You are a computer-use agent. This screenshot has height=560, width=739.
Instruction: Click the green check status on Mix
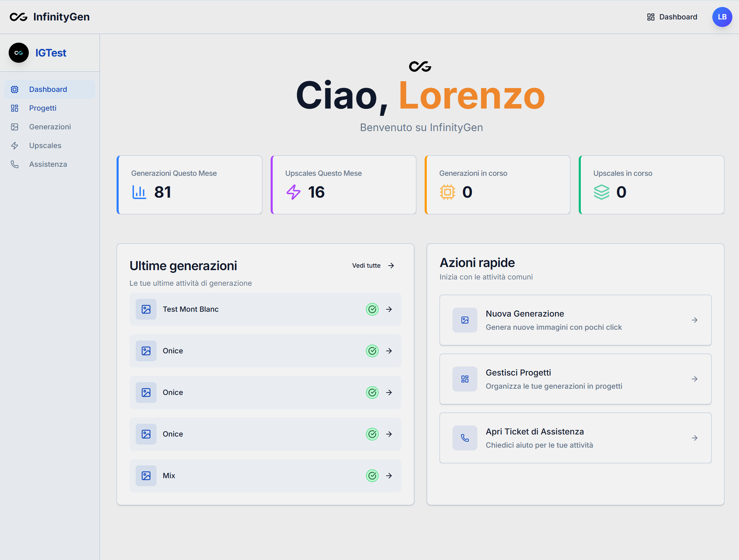[x=372, y=476]
